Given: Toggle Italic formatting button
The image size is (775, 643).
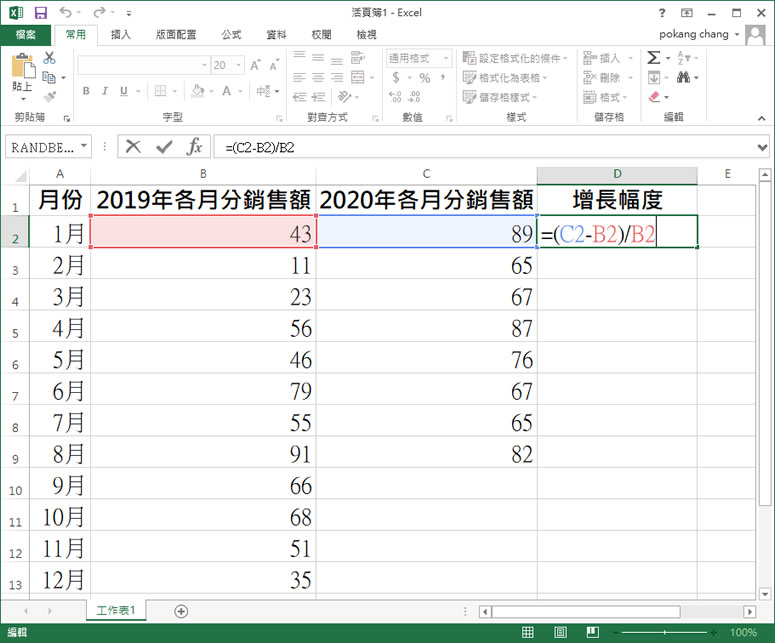Looking at the screenshot, I should [x=105, y=91].
